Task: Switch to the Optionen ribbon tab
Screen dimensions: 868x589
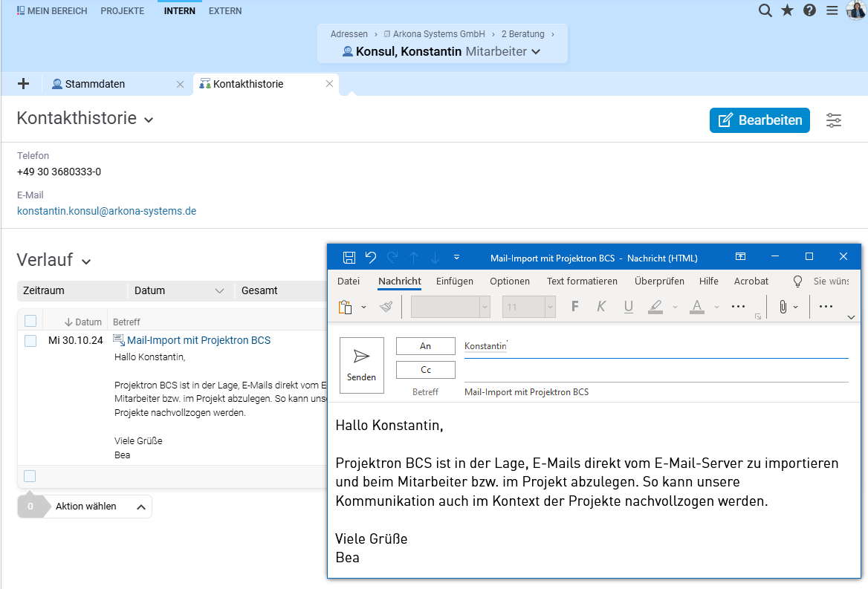Action: pos(509,281)
